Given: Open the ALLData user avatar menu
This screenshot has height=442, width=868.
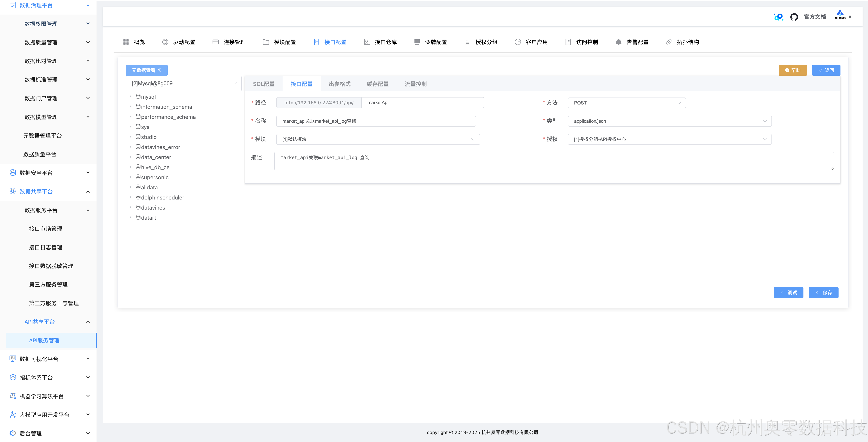Looking at the screenshot, I should click(843, 15).
